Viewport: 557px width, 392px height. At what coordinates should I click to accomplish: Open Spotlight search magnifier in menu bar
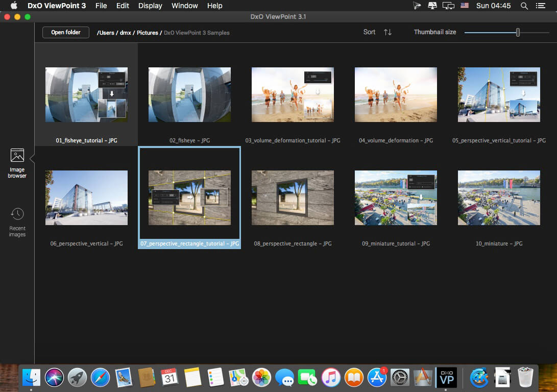[524, 6]
